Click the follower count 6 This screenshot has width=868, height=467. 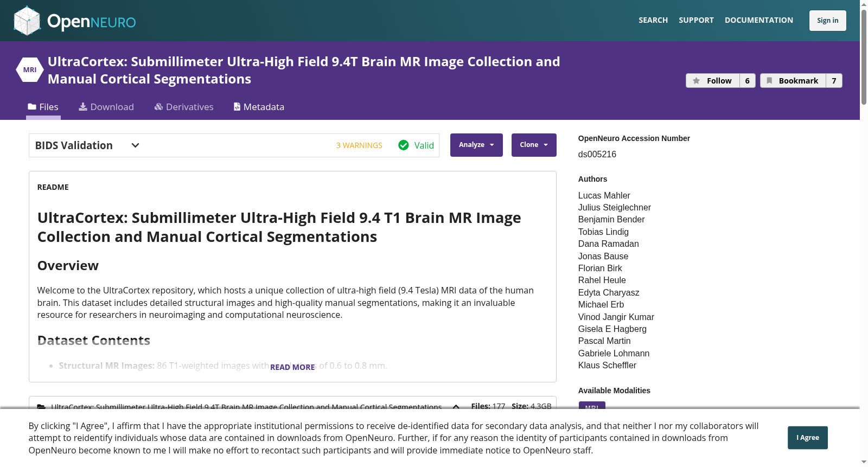click(x=748, y=81)
